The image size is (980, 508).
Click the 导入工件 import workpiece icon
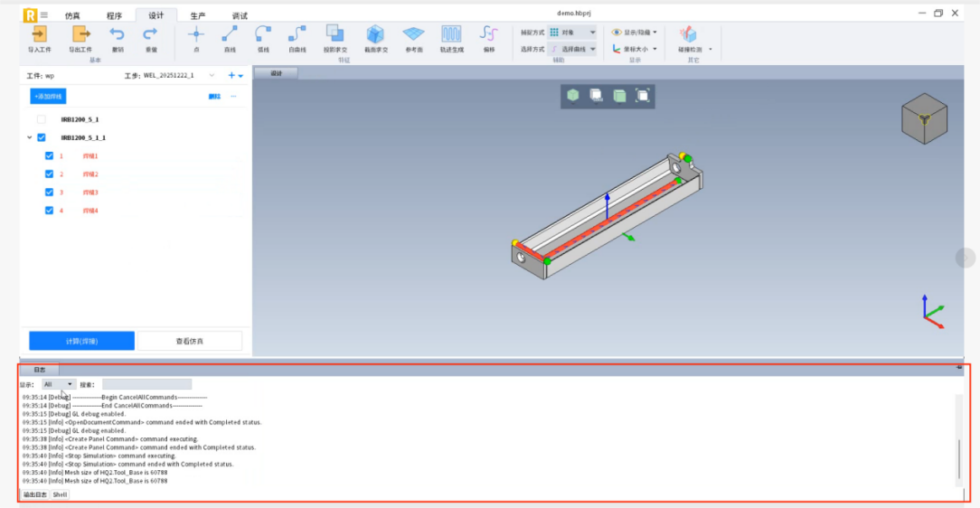[x=39, y=34]
